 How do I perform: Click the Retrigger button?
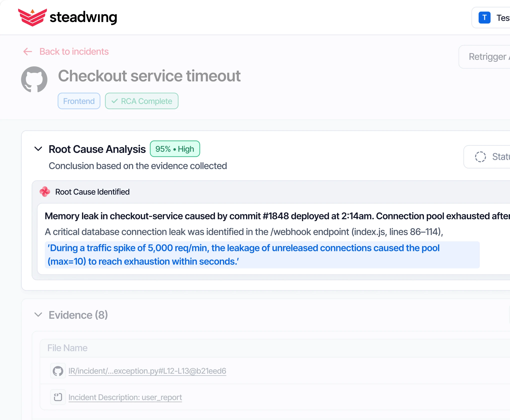tap(484, 57)
